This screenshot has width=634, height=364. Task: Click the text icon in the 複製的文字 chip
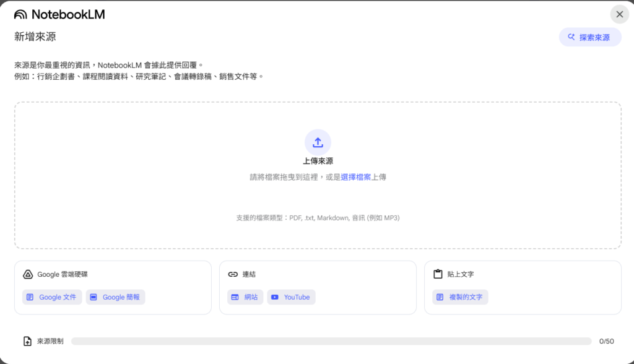pyautogui.click(x=440, y=297)
